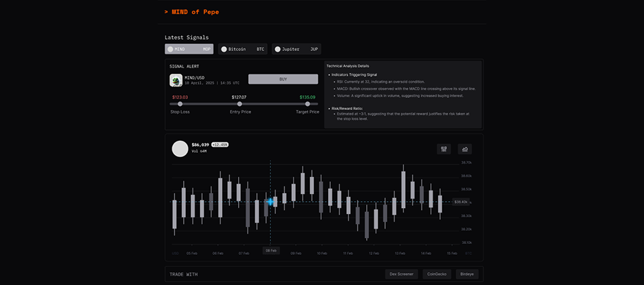Viewport: 644px width, 285px height.
Task: Go to MIND of Pepe home logo
Action: (x=192, y=12)
